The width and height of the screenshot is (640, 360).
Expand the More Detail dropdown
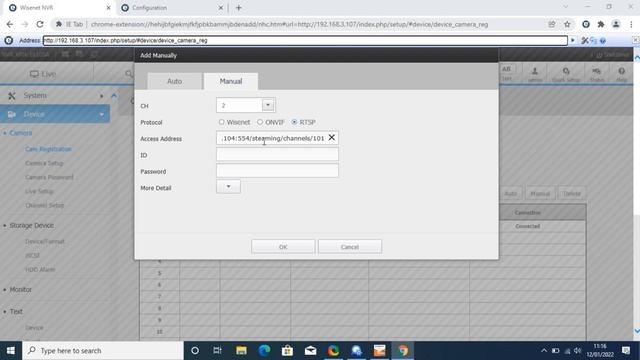coord(228,187)
